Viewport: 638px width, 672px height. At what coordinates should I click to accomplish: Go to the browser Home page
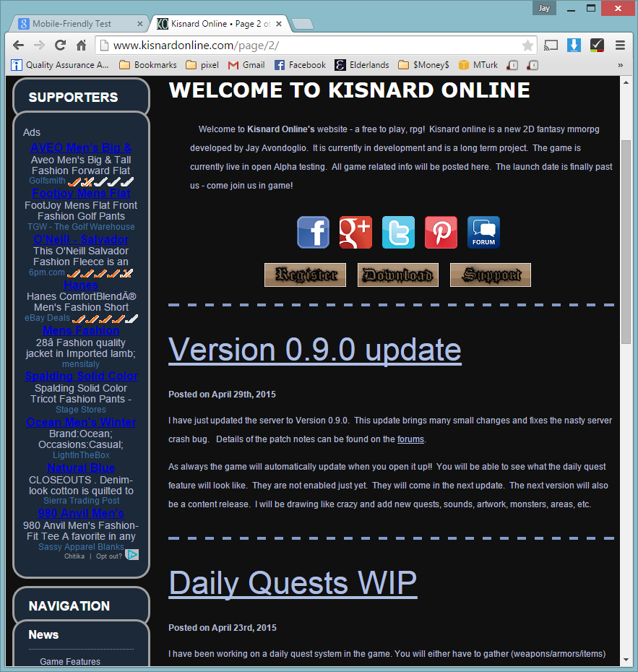click(82, 45)
